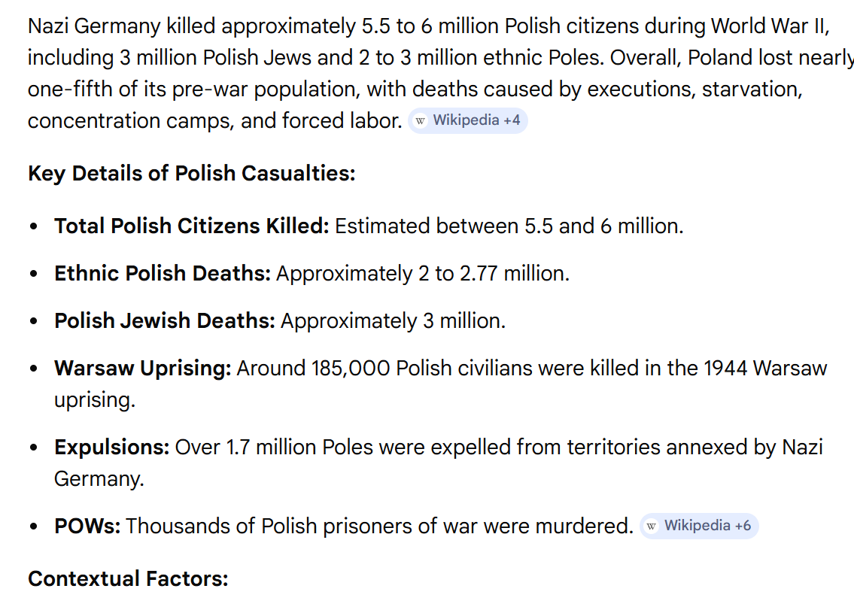Click the Wikipedia icon in the +6 citation chip

(x=652, y=526)
